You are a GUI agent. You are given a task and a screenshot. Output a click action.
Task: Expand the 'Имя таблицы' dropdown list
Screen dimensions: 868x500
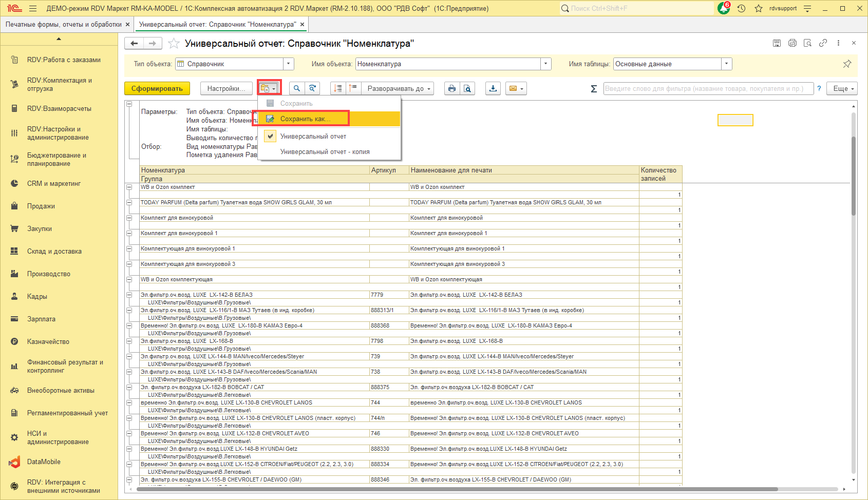pos(726,64)
